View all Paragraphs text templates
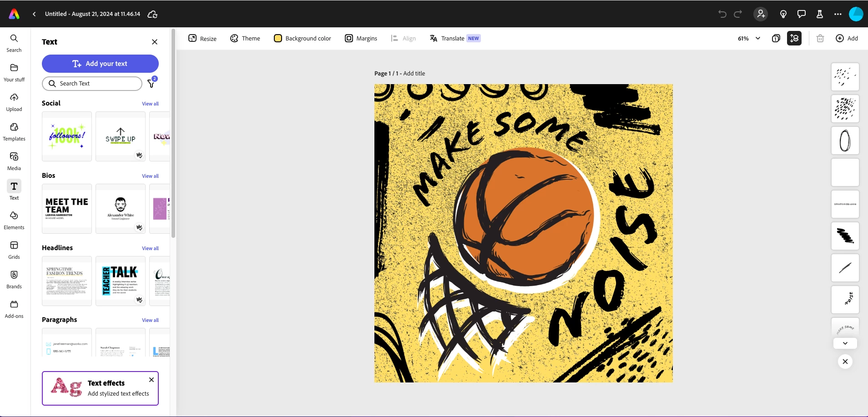This screenshot has width=868, height=417. [x=150, y=320]
